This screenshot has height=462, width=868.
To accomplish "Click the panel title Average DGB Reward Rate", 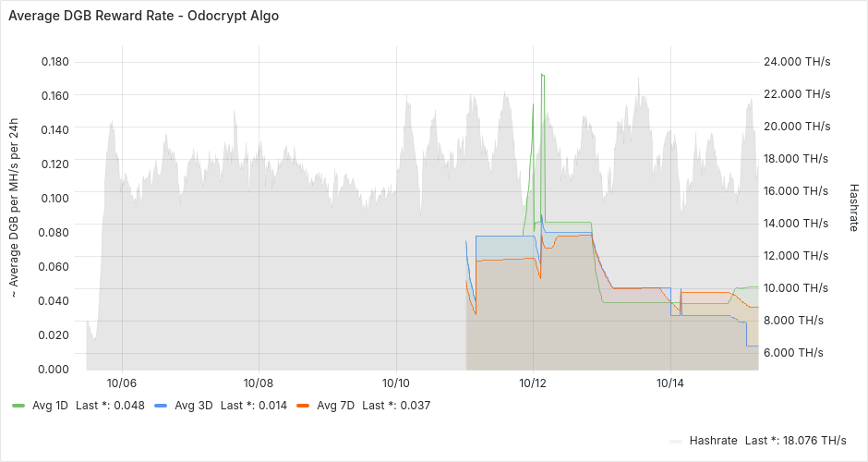I will (143, 16).
